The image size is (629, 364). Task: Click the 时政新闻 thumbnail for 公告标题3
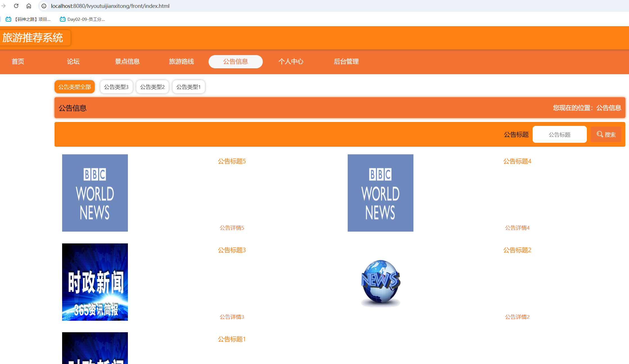pos(95,282)
